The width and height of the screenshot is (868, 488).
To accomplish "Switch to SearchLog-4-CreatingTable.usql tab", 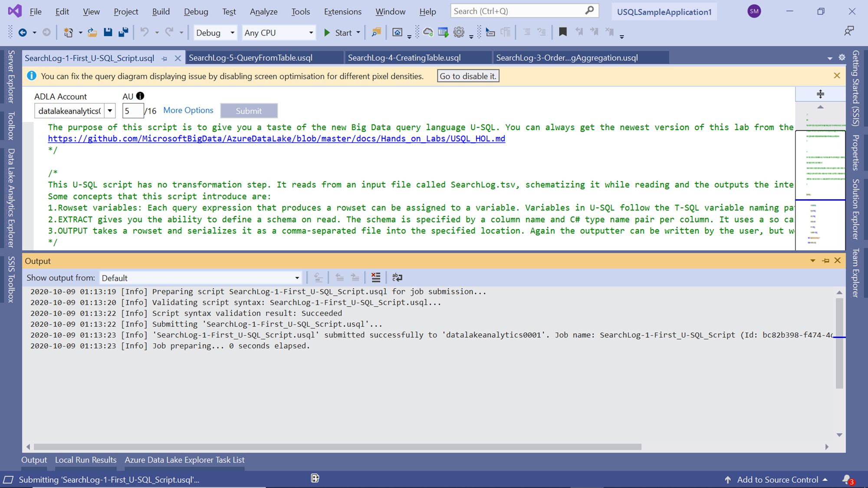I will click(404, 58).
